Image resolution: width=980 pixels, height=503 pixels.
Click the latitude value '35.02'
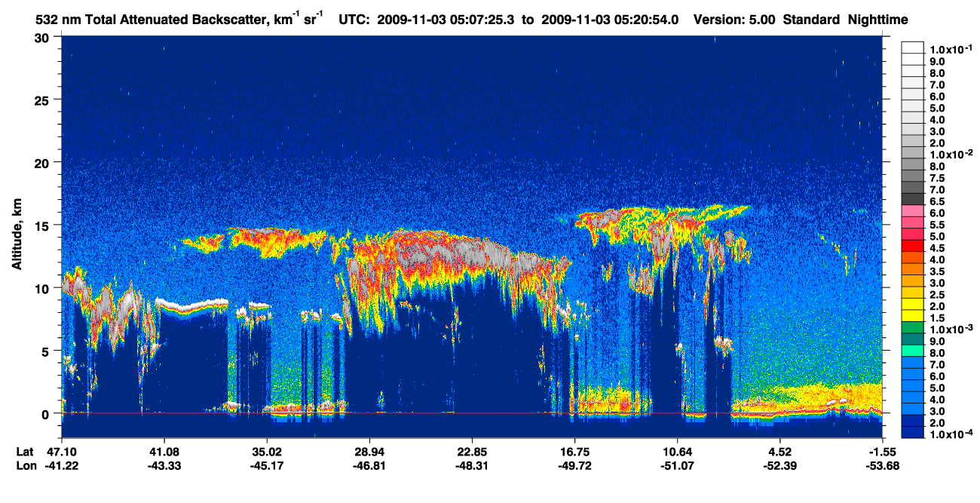pos(267,452)
